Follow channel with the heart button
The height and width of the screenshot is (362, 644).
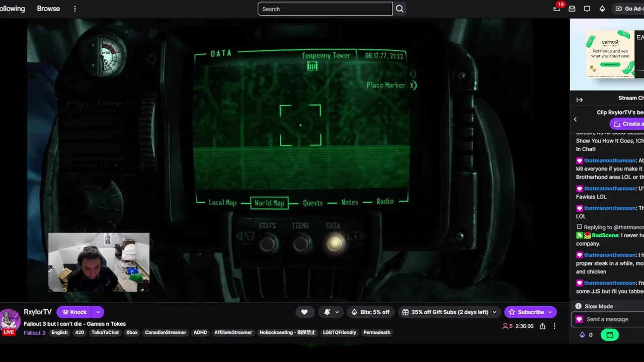(x=304, y=312)
